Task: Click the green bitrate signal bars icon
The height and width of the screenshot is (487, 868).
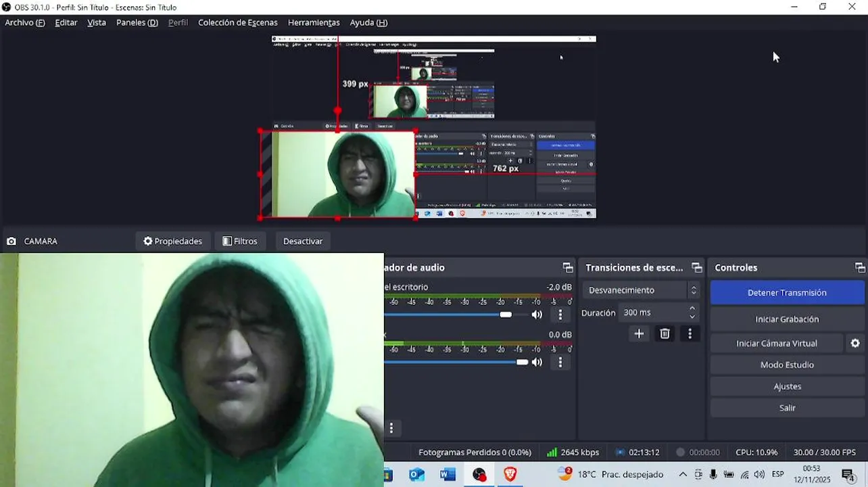Action: 552,453
